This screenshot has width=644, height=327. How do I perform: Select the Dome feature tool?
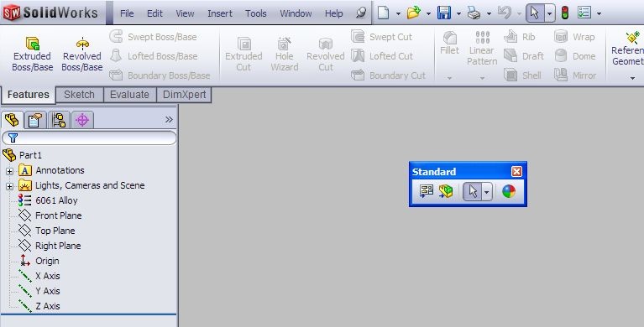574,56
